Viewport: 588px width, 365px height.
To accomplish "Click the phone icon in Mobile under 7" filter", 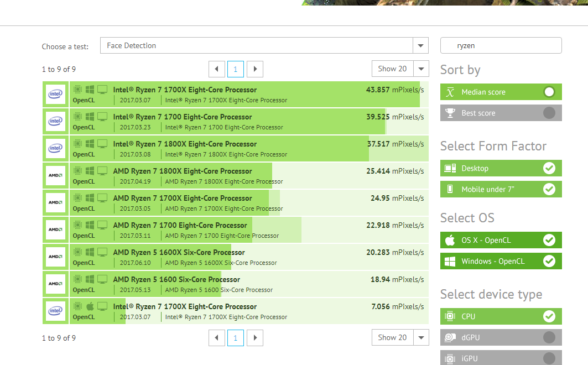I will pyautogui.click(x=450, y=189).
